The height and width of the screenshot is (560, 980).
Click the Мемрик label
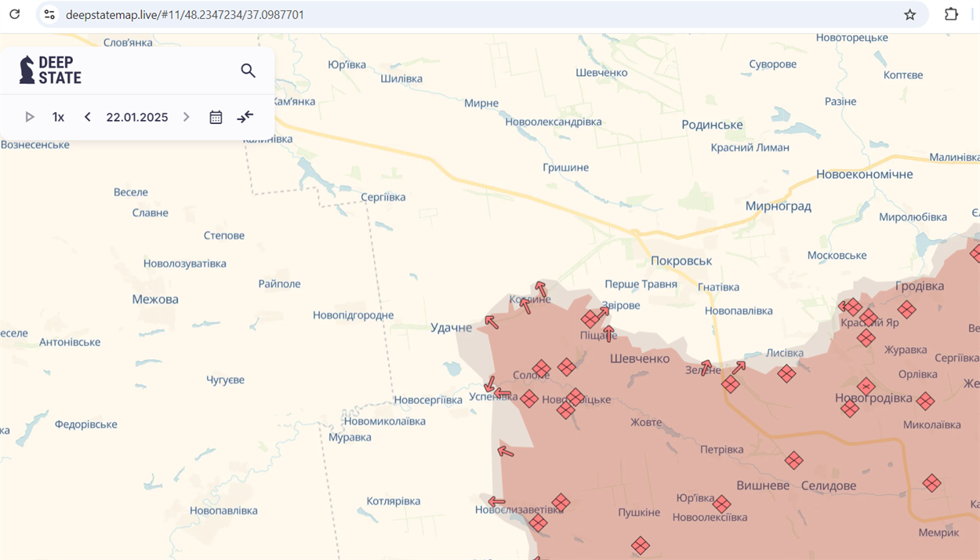(938, 533)
